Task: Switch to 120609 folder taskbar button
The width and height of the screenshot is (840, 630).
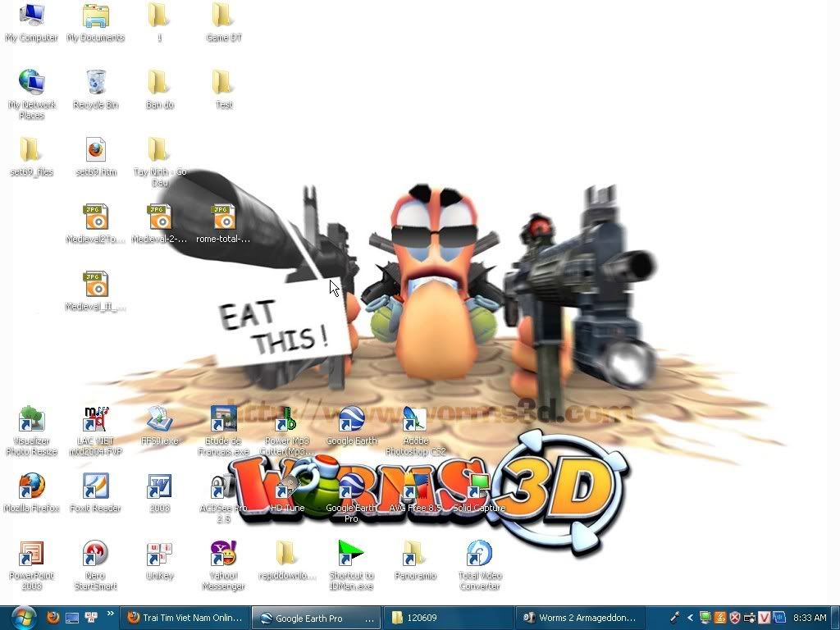Action: [x=448, y=618]
